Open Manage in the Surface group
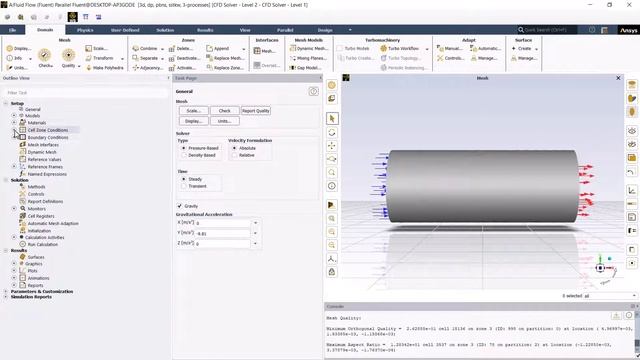The image size is (640, 360). click(524, 58)
